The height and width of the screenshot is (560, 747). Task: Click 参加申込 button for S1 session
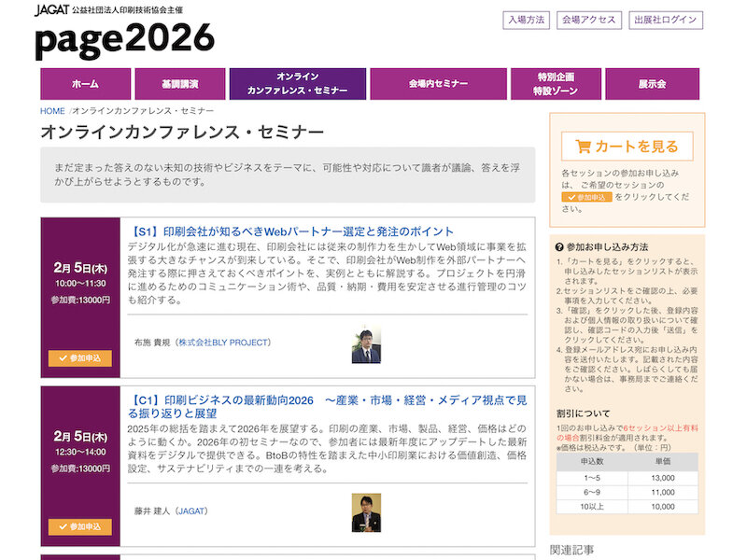tap(80, 357)
